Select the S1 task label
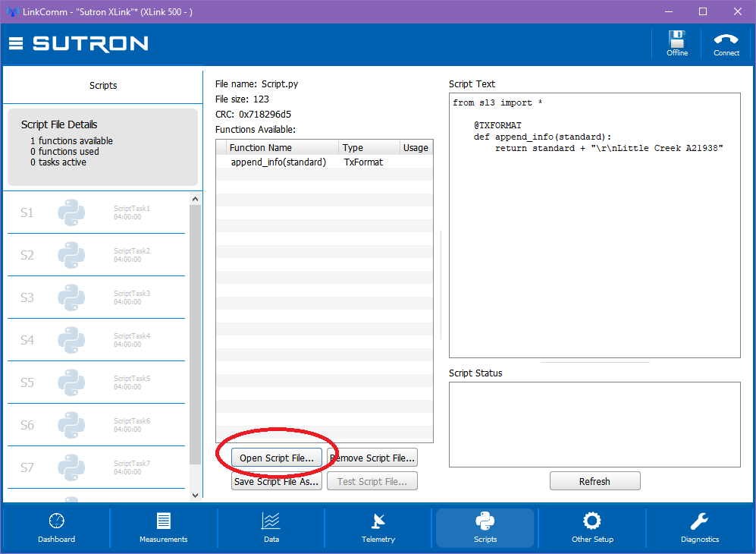 [27, 212]
